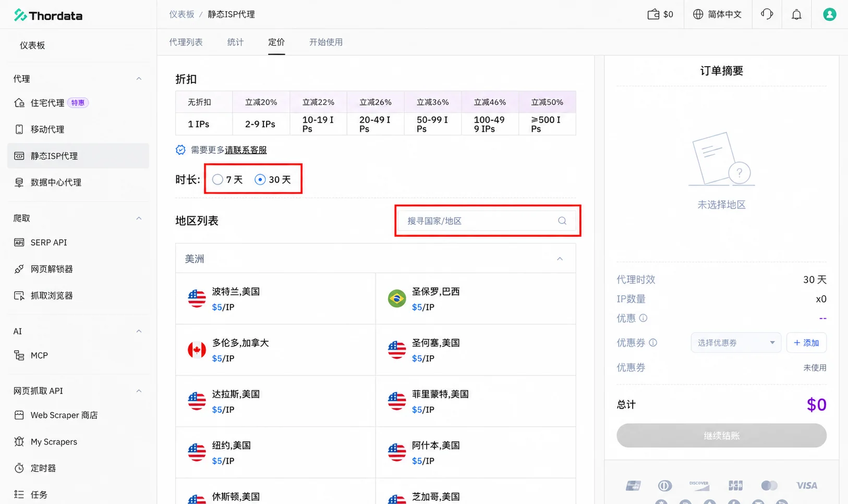
Task: Click the 数据中心代理 server icon
Action: (19, 182)
